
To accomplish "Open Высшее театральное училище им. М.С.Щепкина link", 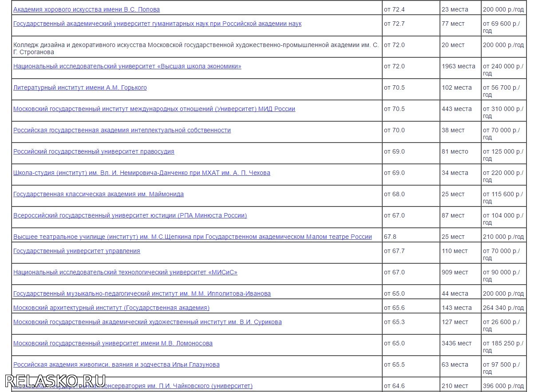I will tap(193, 237).
